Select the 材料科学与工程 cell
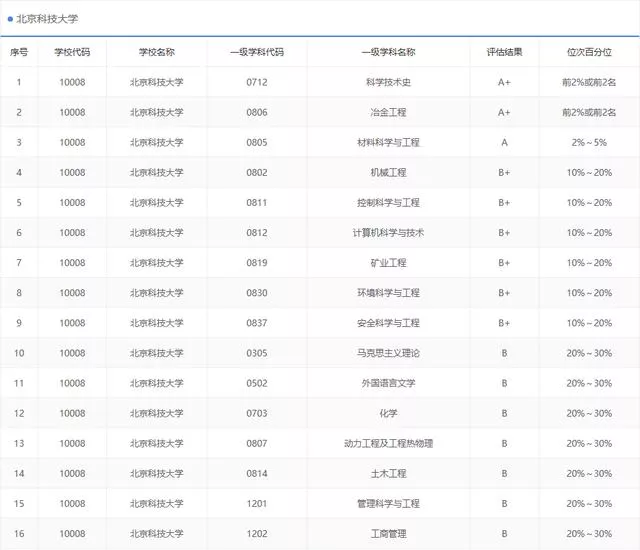This screenshot has width=640, height=550. [388, 142]
